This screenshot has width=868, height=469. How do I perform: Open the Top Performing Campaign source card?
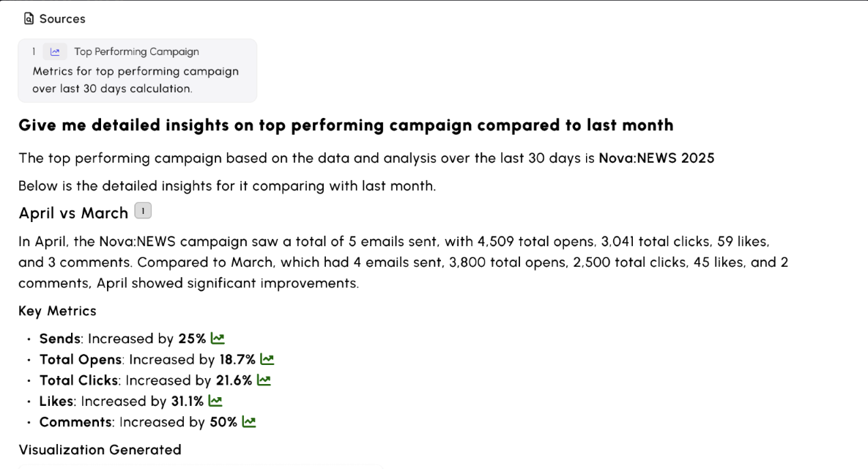(x=137, y=70)
